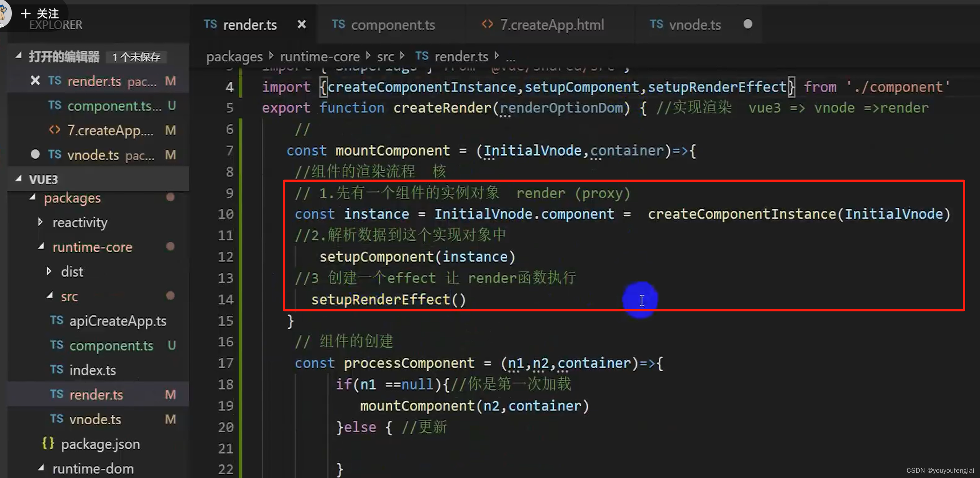Click createComponentInstance in import line 4
Screen dimensions: 980x478
pyautogui.click(x=422, y=87)
